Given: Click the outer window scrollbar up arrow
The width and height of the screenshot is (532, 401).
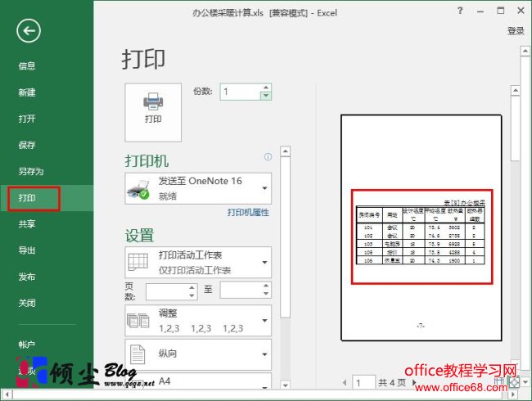Looking at the screenshot, I should pos(525,52).
